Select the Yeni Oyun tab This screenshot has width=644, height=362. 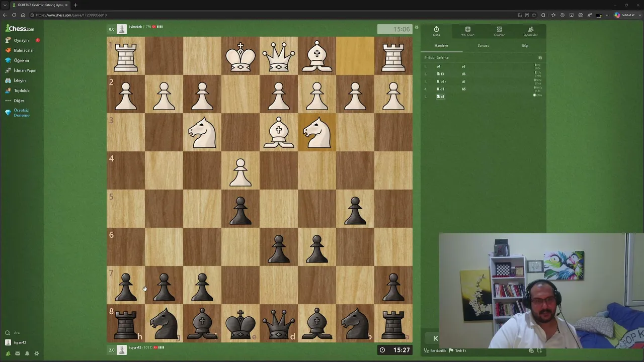point(467,31)
